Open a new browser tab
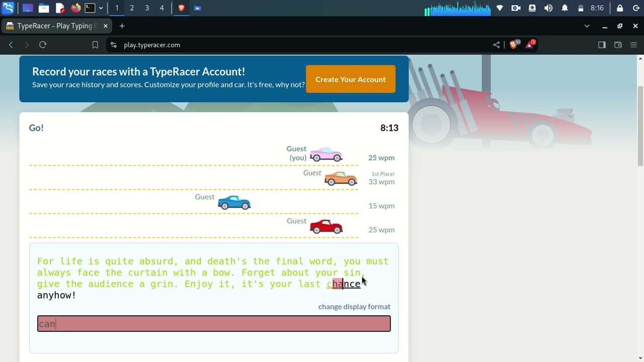The height and width of the screenshot is (362, 644). tap(122, 26)
